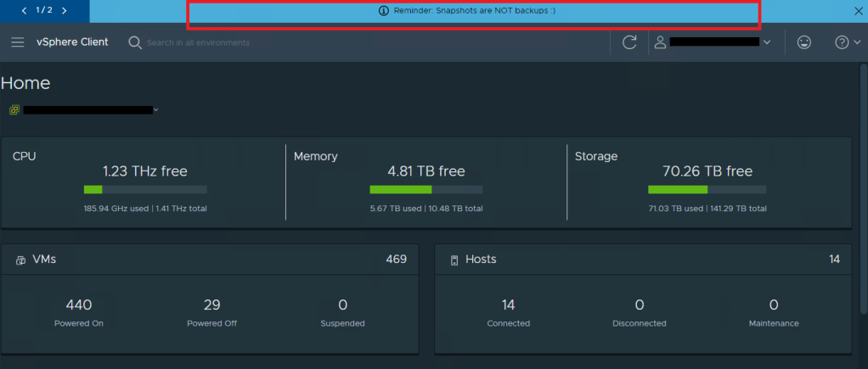Viewport: 868px width, 369px height.
Task: Go to previous notification with left arrow
Action: (x=24, y=11)
